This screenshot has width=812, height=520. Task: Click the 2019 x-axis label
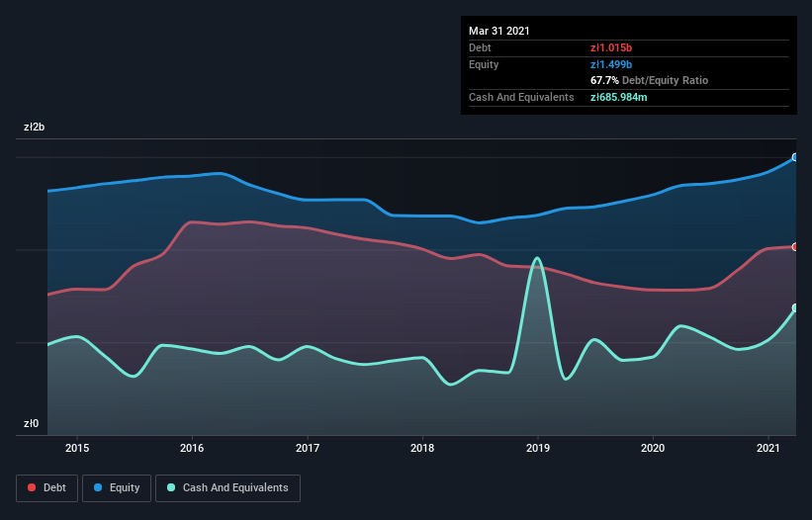538,448
